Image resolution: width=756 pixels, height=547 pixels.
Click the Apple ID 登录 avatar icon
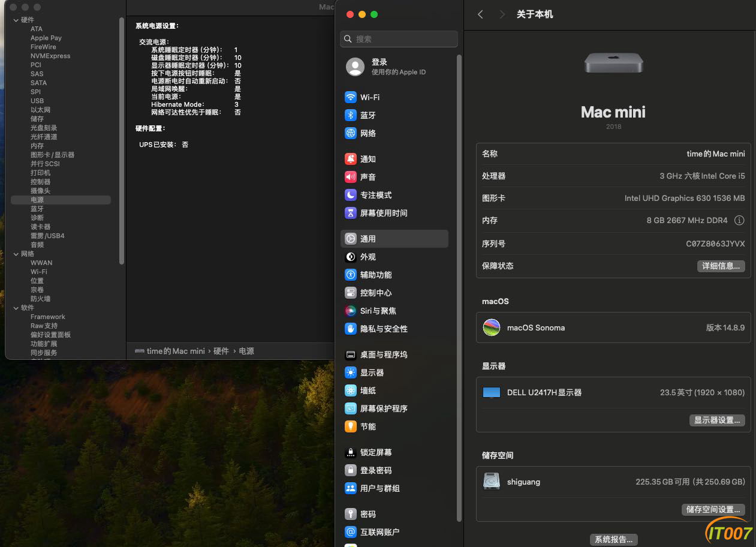[355, 67]
